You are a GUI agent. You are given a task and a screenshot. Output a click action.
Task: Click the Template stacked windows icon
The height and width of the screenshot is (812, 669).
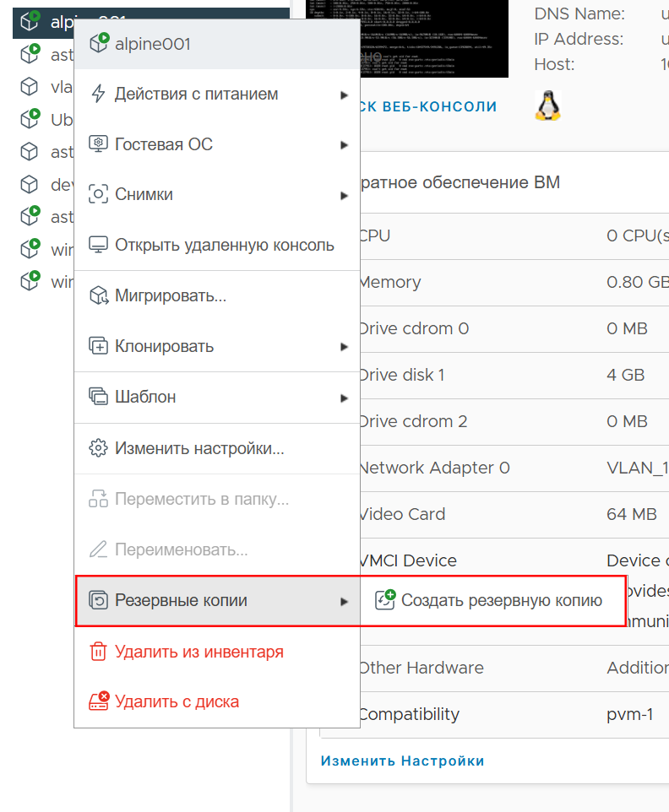coord(98,396)
